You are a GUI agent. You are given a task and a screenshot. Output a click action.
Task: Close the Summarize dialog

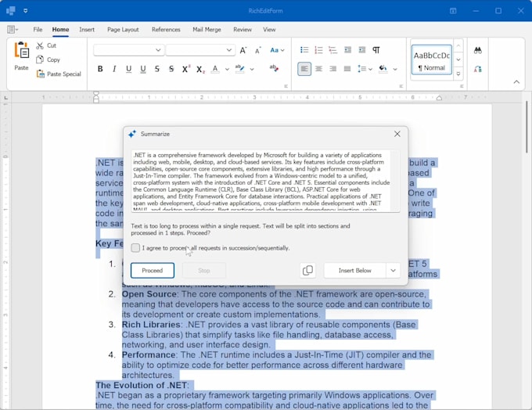(x=397, y=134)
